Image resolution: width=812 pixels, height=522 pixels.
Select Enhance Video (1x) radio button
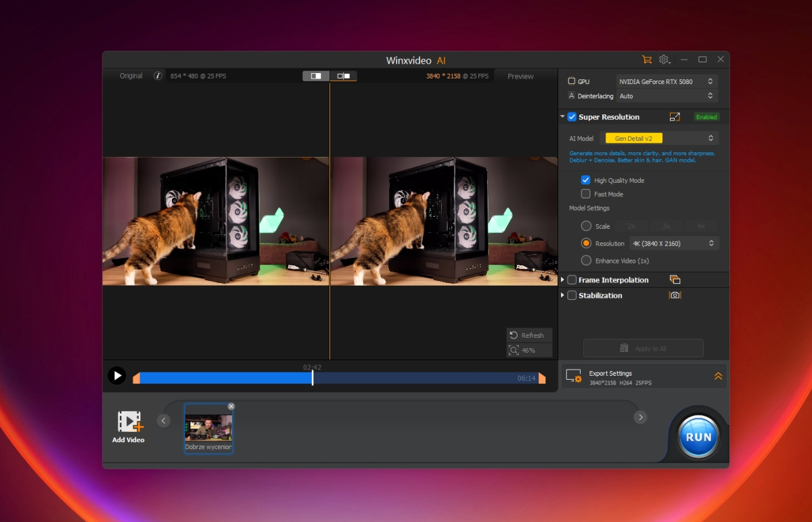point(586,261)
